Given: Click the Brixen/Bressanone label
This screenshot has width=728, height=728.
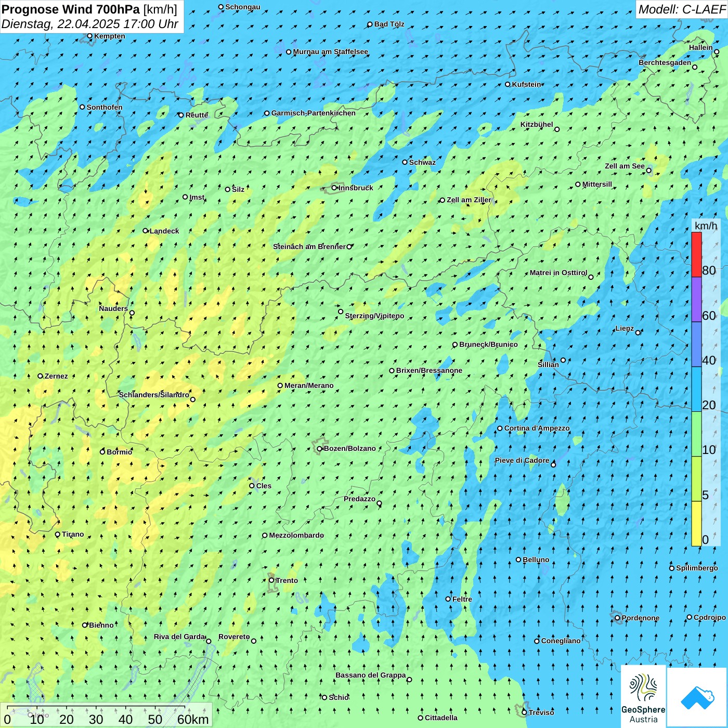Looking at the screenshot, I should pos(429,371).
